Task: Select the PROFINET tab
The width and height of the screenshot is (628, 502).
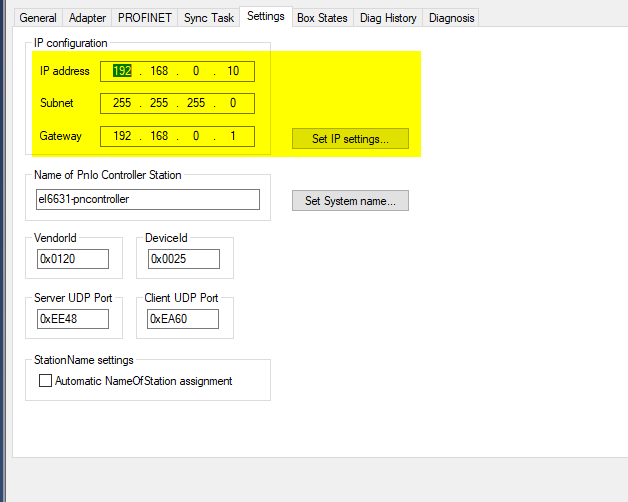Action: [x=144, y=18]
